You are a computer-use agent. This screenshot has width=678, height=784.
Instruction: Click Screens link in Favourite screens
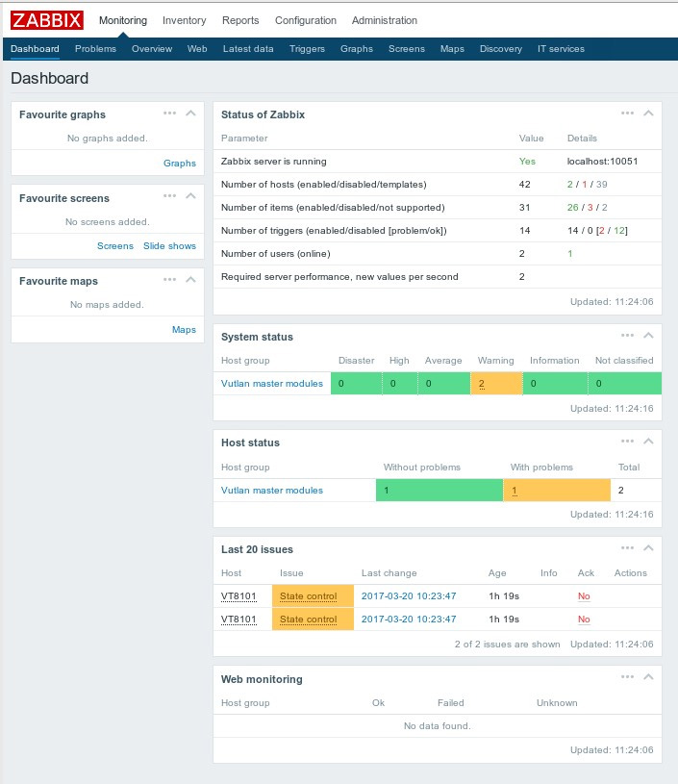115,246
